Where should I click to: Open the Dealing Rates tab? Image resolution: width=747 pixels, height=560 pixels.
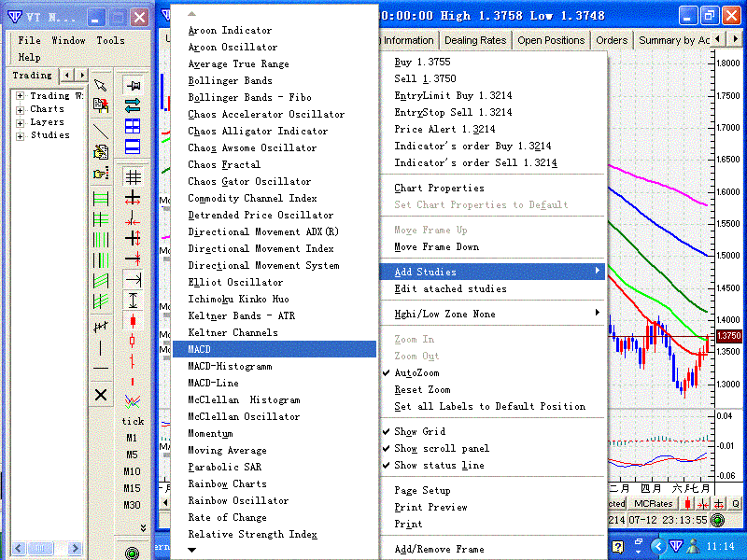tap(475, 40)
